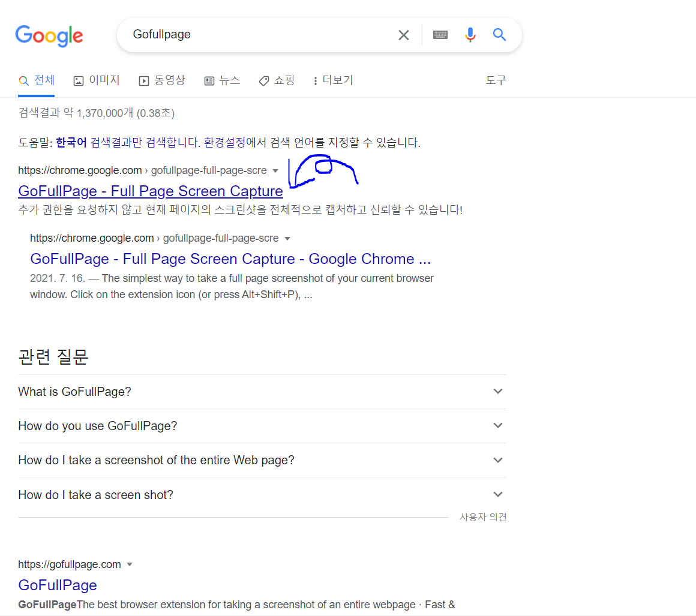696x616 pixels.
Task: Clear the search box with X icon
Action: click(403, 35)
